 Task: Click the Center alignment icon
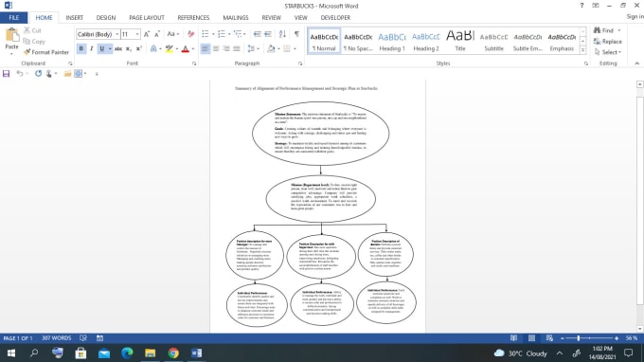click(216, 49)
